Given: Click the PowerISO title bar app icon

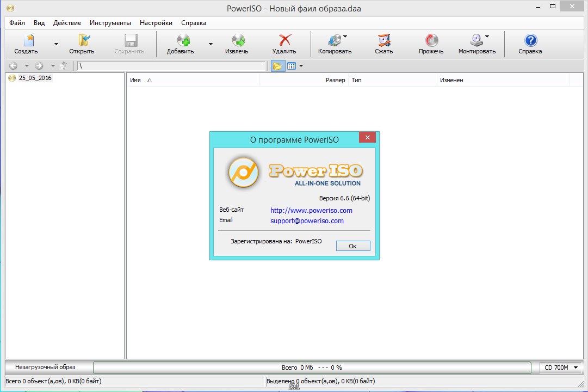Looking at the screenshot, I should pos(10,8).
